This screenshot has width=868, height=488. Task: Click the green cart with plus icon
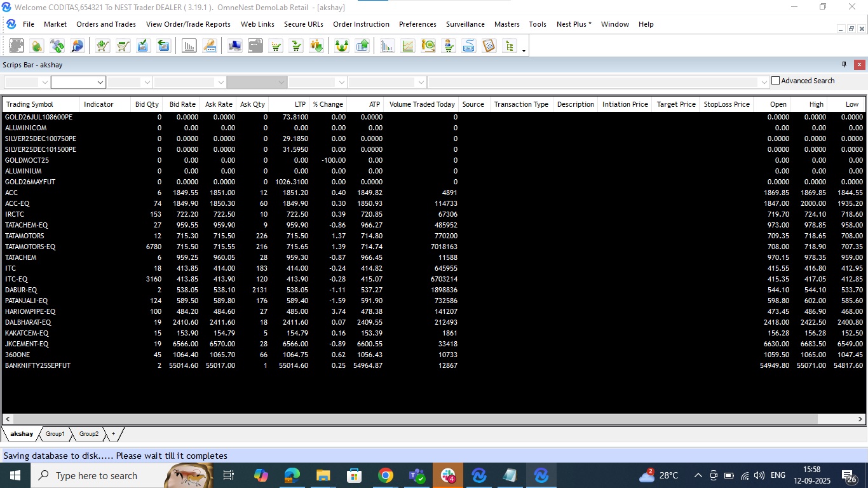click(102, 46)
